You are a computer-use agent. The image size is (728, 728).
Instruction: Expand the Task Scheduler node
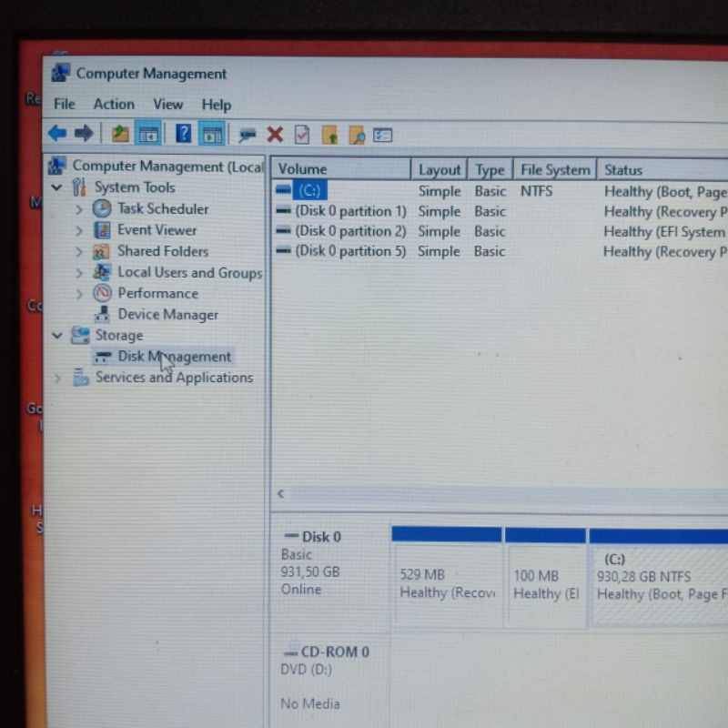coord(79,209)
